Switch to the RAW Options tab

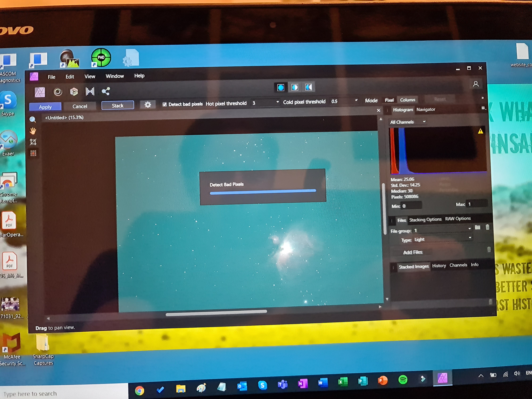pyautogui.click(x=458, y=219)
